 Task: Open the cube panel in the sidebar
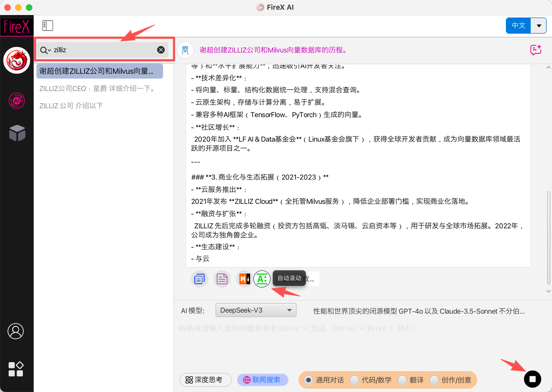click(x=17, y=133)
